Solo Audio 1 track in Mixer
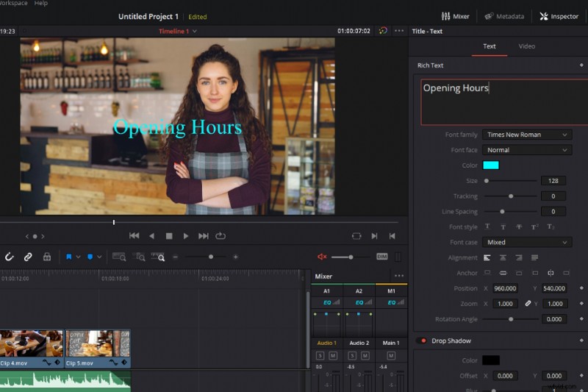588x392 pixels. click(x=320, y=356)
